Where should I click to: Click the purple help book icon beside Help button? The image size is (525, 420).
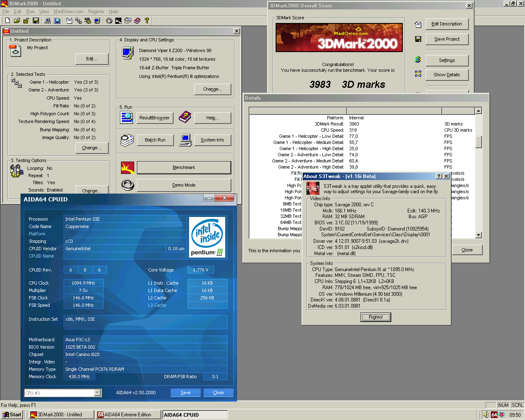(x=185, y=117)
